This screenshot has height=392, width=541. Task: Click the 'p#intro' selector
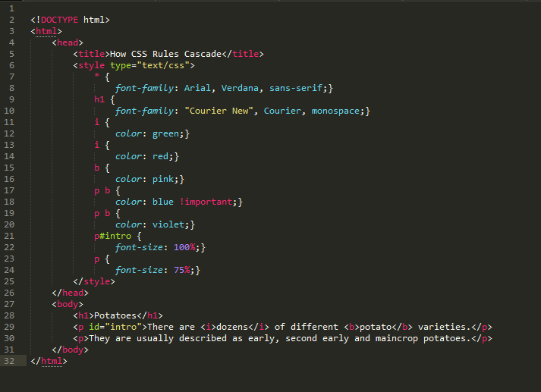(x=112, y=236)
